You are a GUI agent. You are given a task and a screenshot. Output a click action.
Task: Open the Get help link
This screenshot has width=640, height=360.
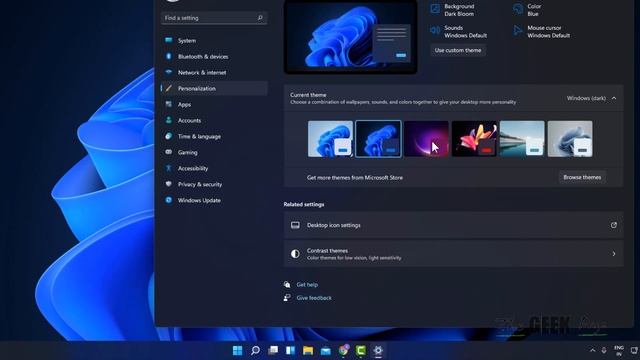point(307,284)
